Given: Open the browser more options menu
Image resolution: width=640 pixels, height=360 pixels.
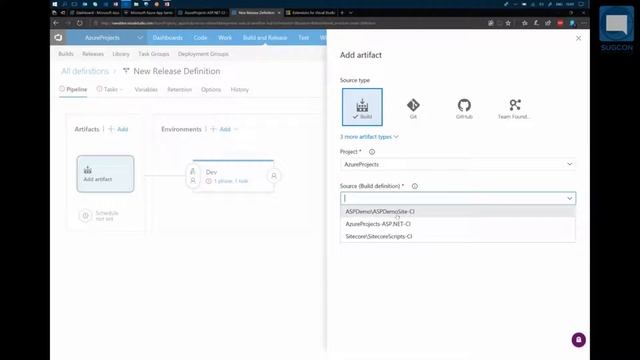Looking at the screenshot, I should [584, 23].
